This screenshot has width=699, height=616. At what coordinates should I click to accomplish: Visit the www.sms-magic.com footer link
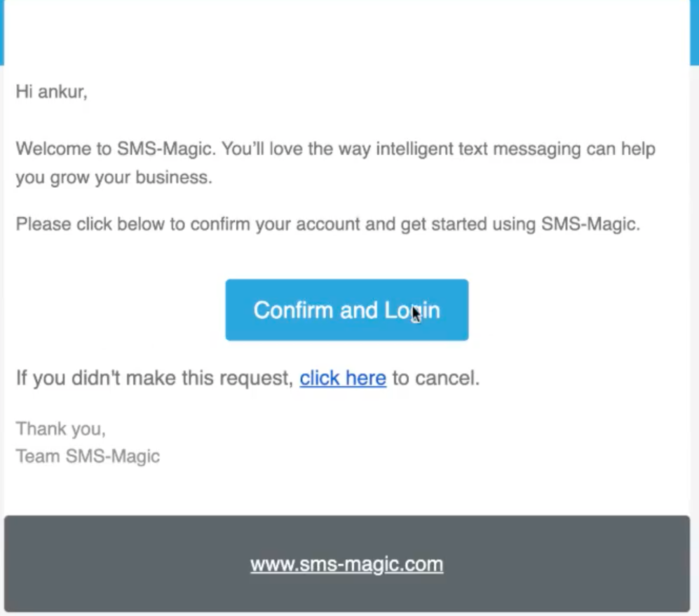click(x=346, y=564)
